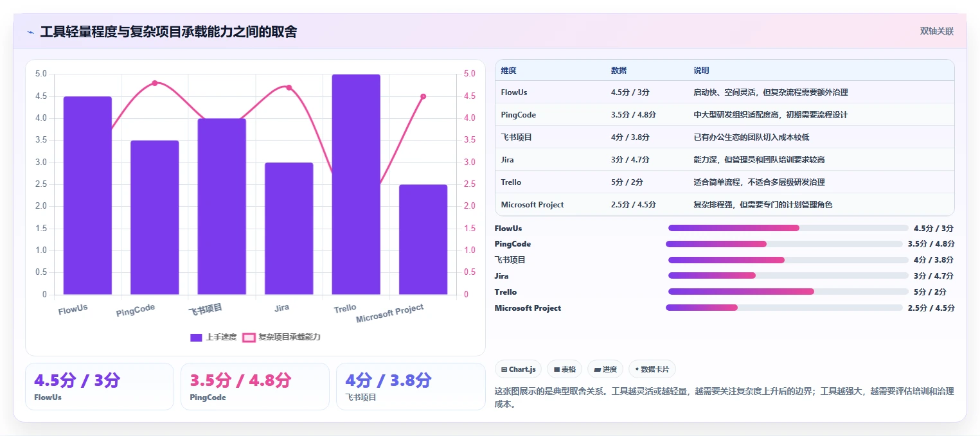Click table value 3.5分 / 4.8分
This screenshot has width=980, height=436.
click(x=633, y=115)
